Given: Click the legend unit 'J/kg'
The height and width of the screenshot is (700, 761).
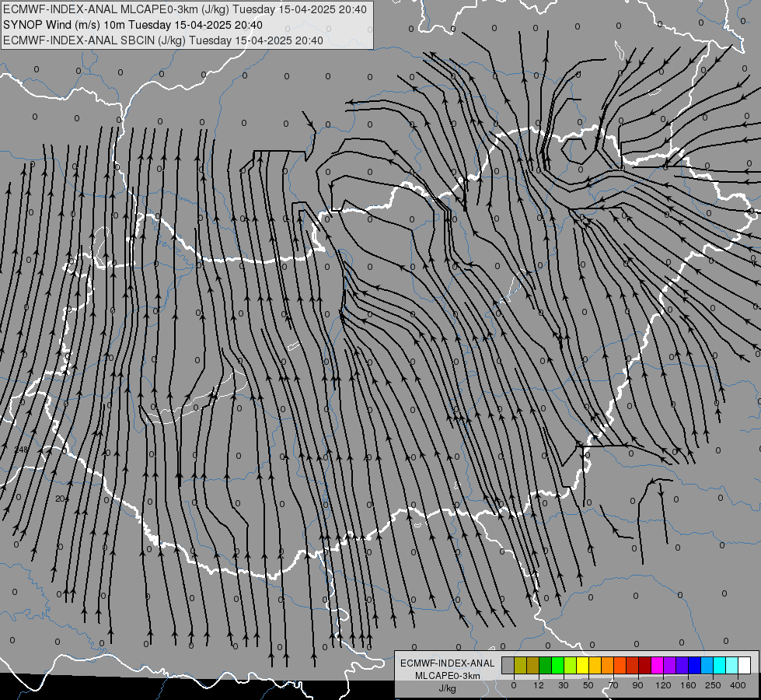Looking at the screenshot, I should pyautogui.click(x=448, y=688).
